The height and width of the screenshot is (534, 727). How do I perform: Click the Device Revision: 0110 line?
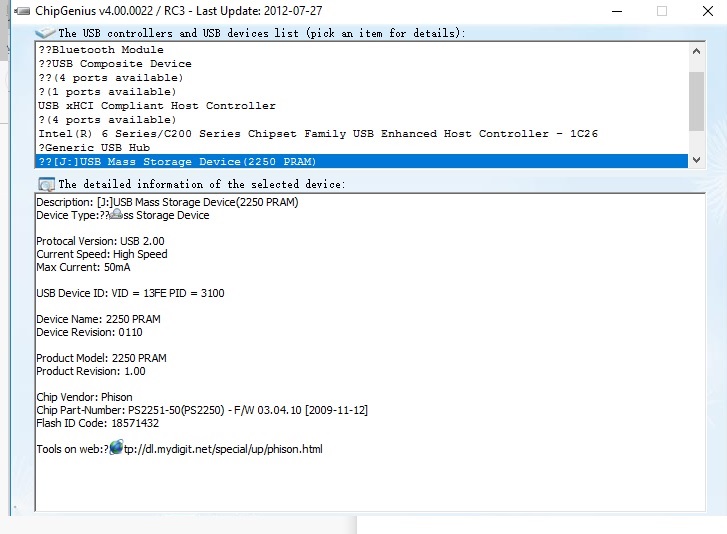pos(89,332)
